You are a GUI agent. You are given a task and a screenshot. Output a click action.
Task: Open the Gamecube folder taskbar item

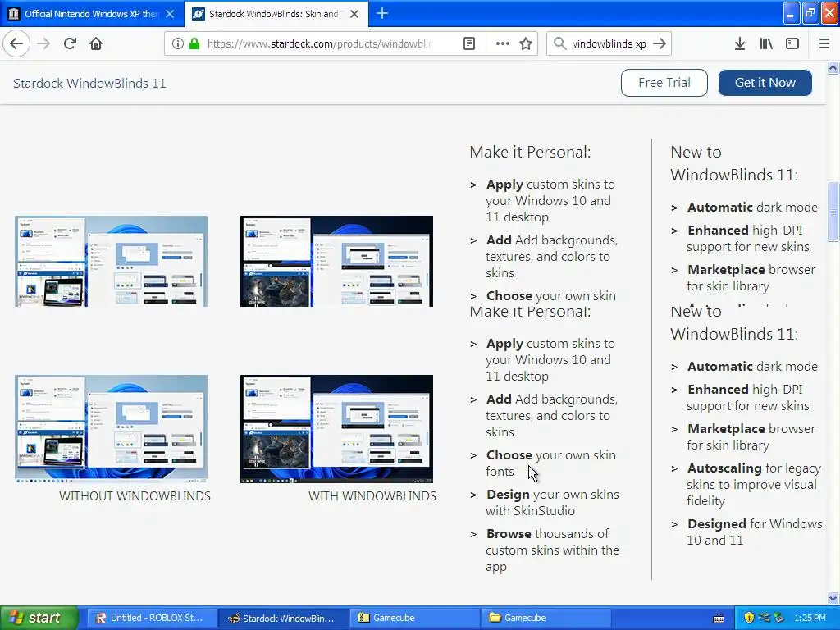click(546, 618)
